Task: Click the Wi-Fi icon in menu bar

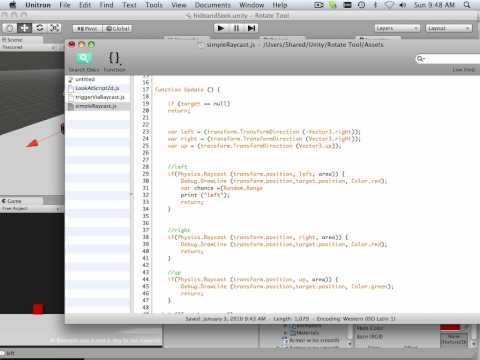Action: [x=389, y=5]
